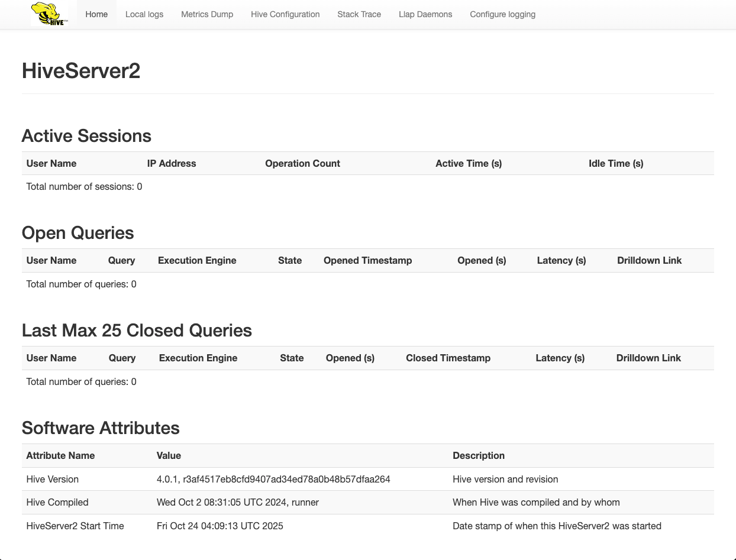Viewport: 736px width, 560px height.
Task: Open the Local logs page
Action: 144,14
